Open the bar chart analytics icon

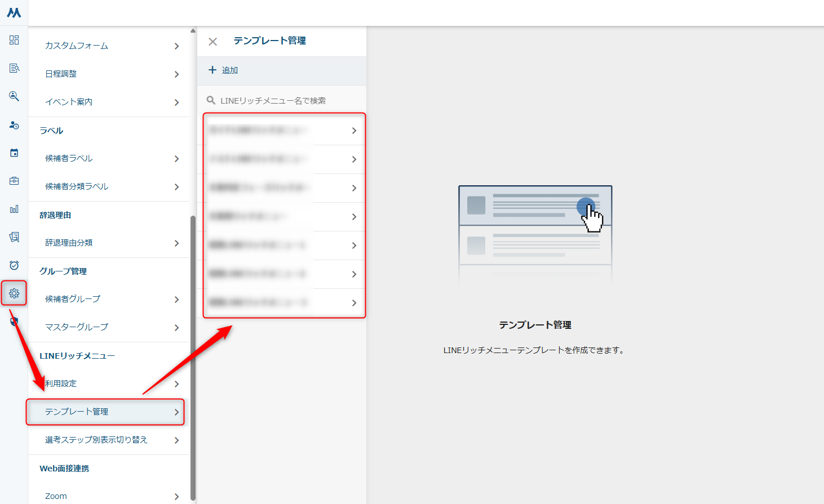[14, 209]
